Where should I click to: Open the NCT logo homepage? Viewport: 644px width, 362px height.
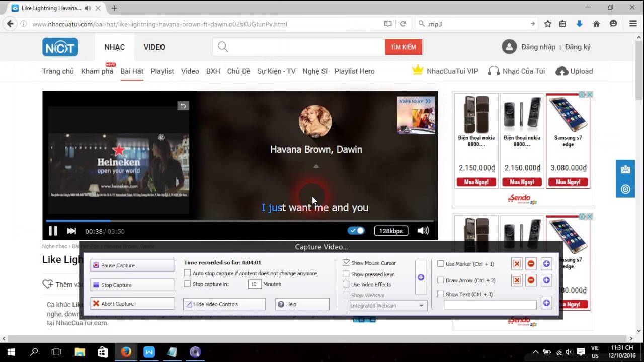60,47
